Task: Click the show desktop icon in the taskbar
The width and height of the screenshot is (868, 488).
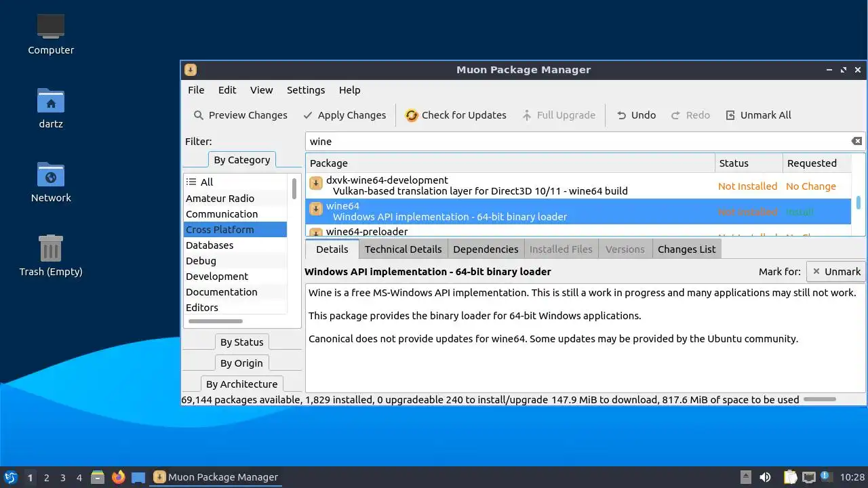Action: pos(138,477)
